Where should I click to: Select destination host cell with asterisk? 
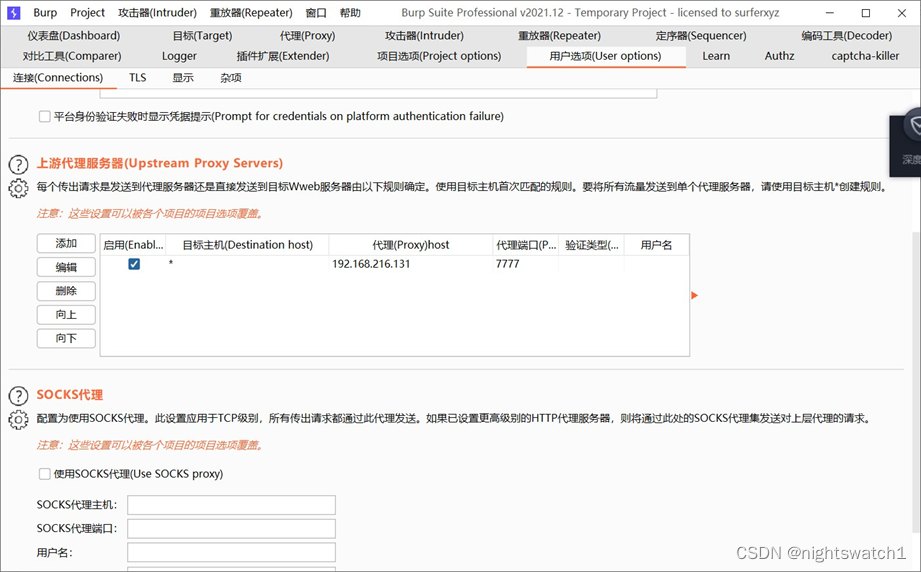[247, 264]
